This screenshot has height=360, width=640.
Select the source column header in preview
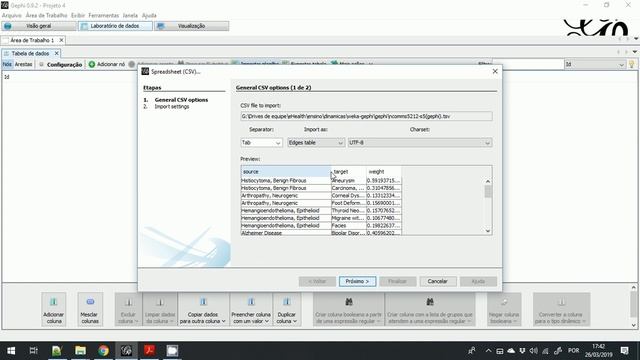pos(285,171)
